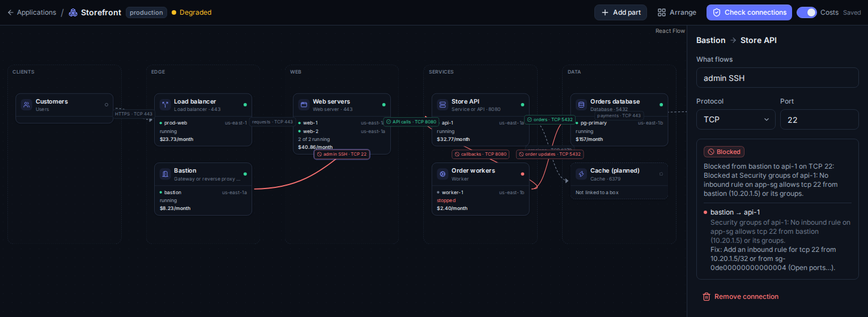Click green status dot on Load balancer

[245, 105]
